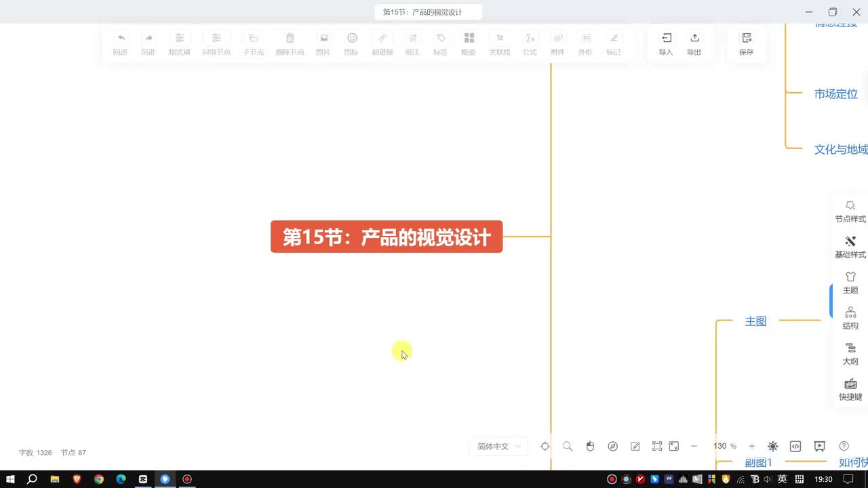Click the 英 input language indicator
The width and height of the screenshot is (868, 488).
pyautogui.click(x=782, y=479)
